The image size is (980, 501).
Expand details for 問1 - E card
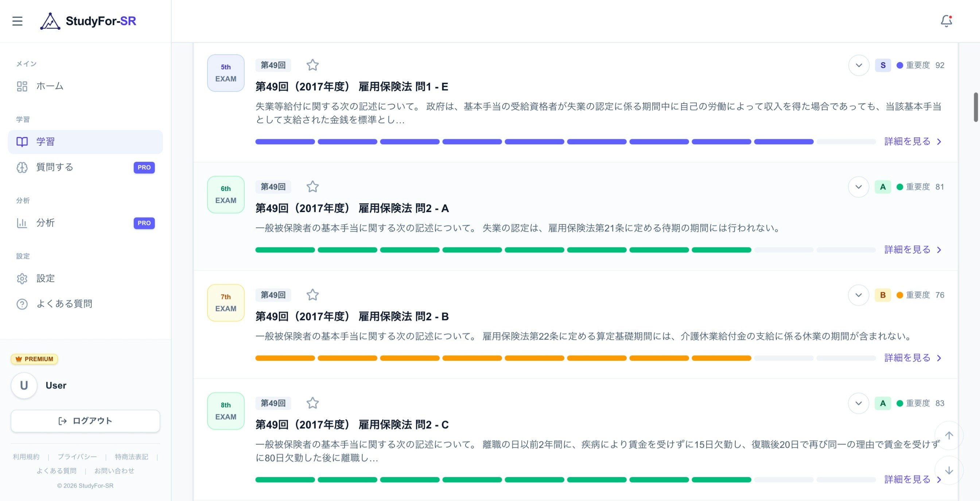tap(858, 65)
